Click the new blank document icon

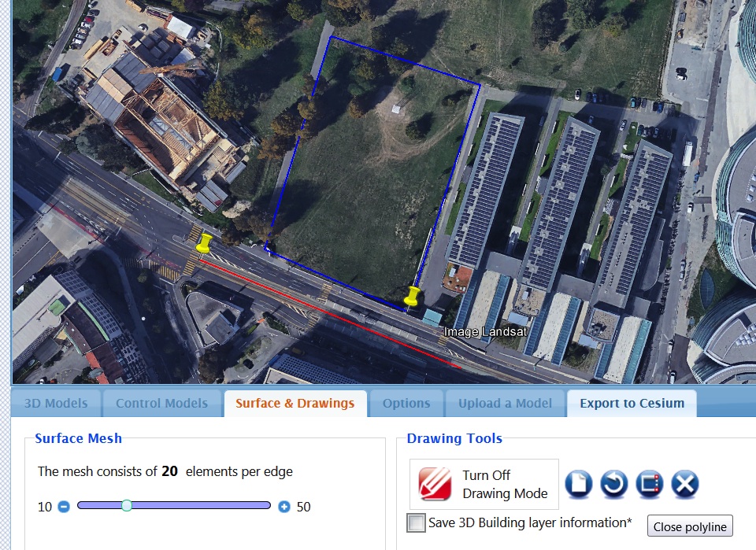579,484
